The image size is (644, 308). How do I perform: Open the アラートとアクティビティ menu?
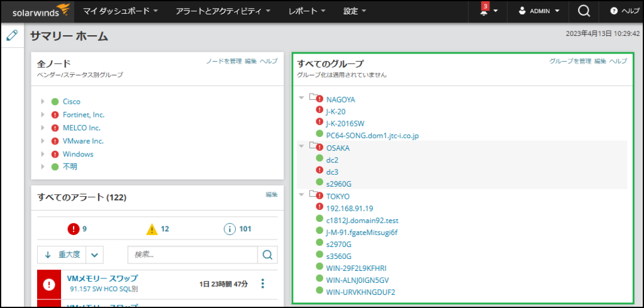coord(223,11)
